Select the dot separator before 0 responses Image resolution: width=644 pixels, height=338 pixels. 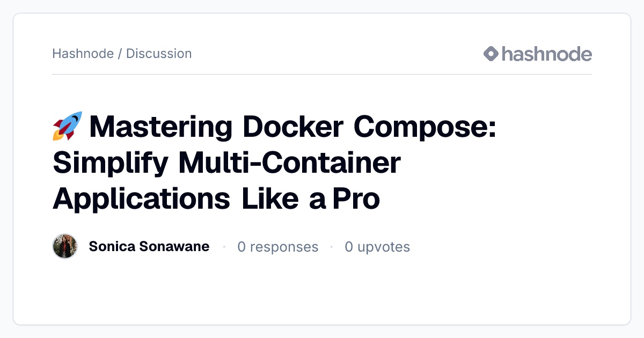point(224,247)
